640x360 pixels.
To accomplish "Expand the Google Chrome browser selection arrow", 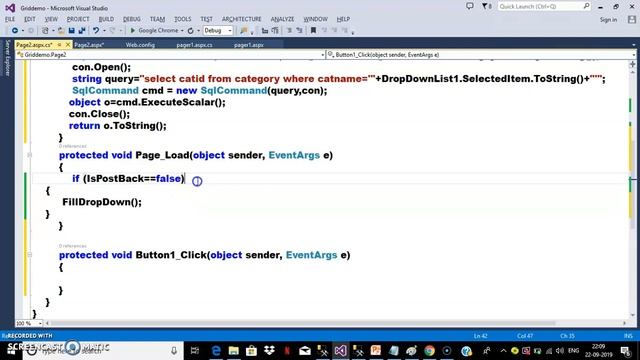I will 182,31.
